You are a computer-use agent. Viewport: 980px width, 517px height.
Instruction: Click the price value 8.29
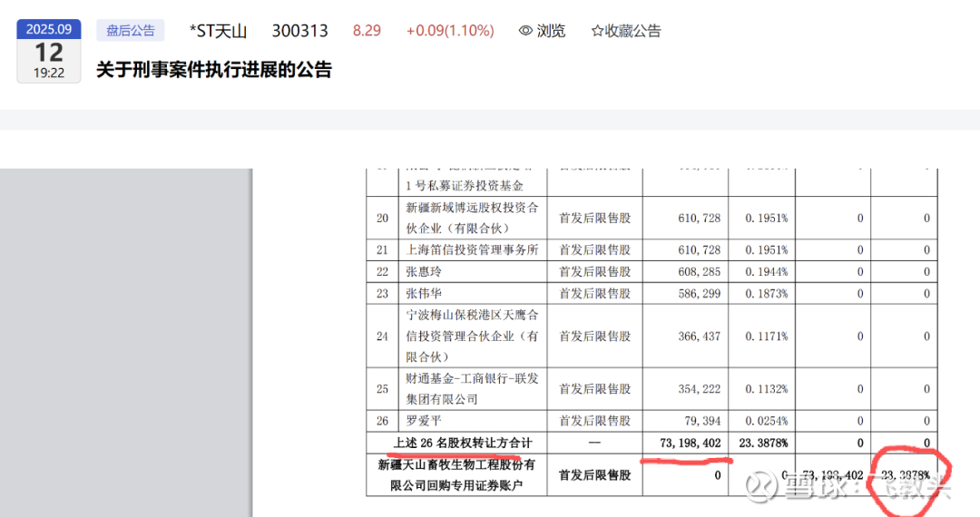point(367,31)
